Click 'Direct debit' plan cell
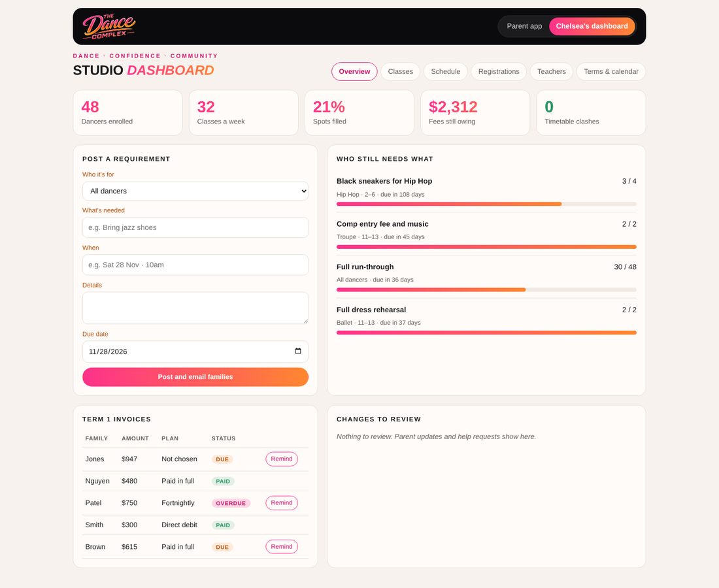This screenshot has width=719, height=588. [x=179, y=525]
